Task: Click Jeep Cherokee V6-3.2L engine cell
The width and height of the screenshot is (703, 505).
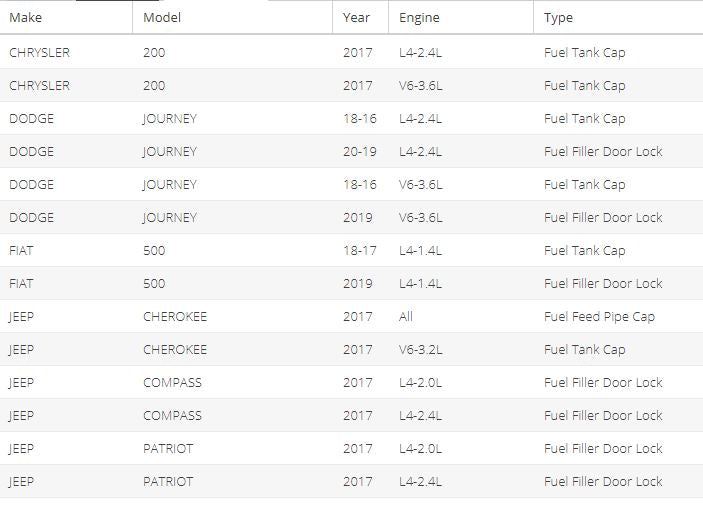Action: pos(421,349)
